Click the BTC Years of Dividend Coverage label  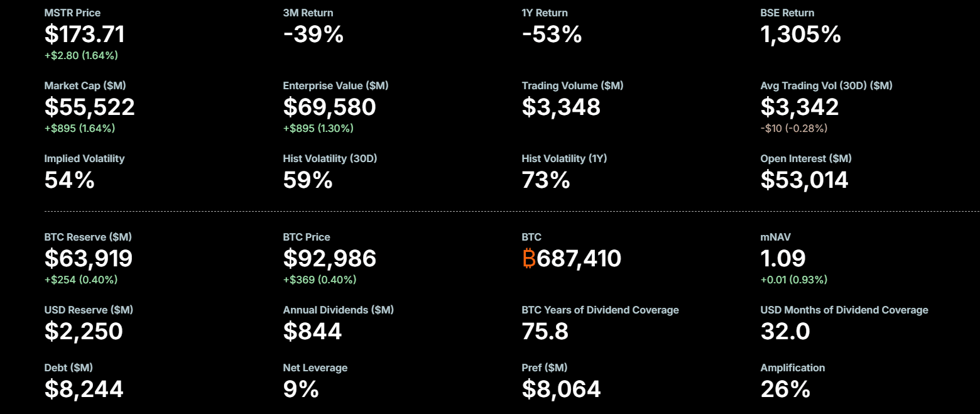click(x=600, y=310)
